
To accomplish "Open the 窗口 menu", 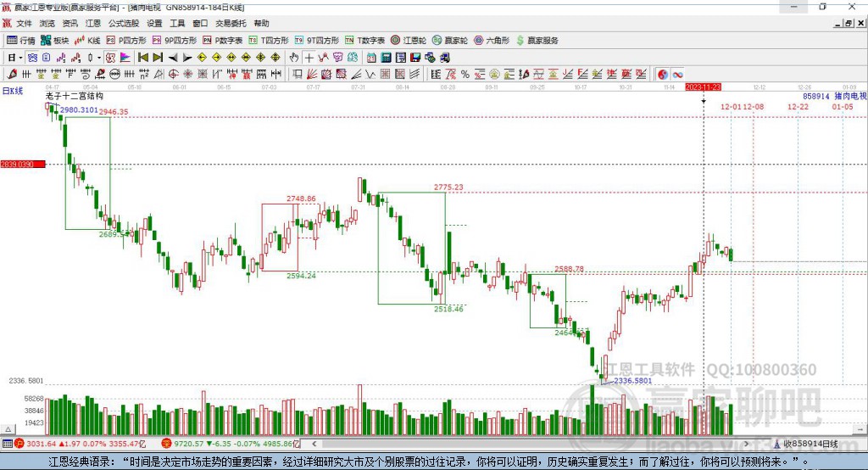I will pyautogui.click(x=200, y=23).
